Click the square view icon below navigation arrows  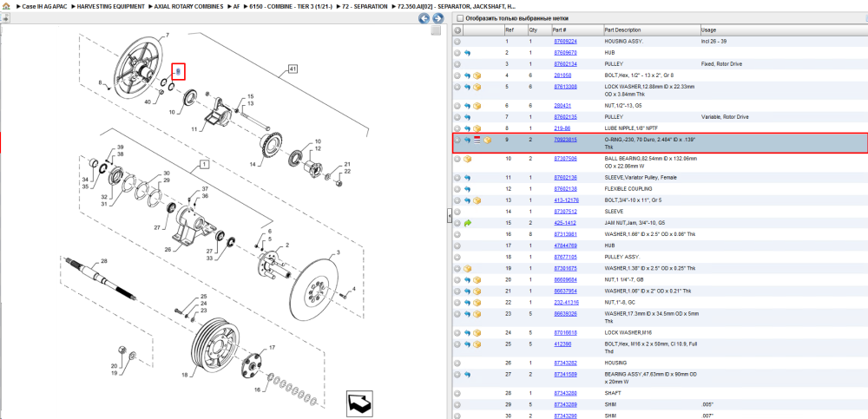pyautogui.click(x=437, y=31)
